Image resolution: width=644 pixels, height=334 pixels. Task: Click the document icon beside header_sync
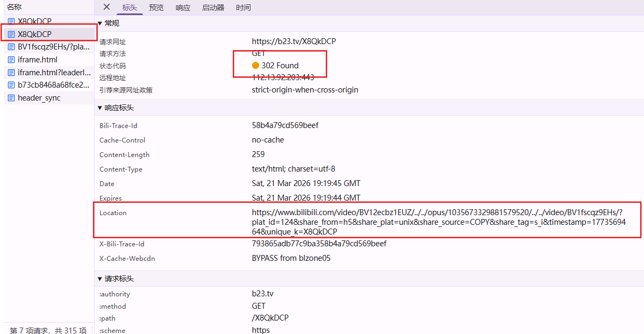pyautogui.click(x=11, y=97)
